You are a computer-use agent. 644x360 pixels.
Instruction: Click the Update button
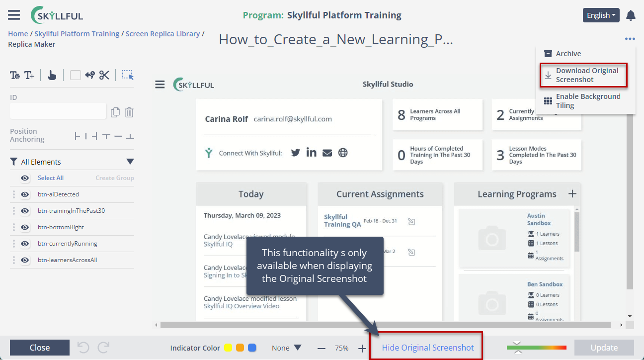point(604,348)
